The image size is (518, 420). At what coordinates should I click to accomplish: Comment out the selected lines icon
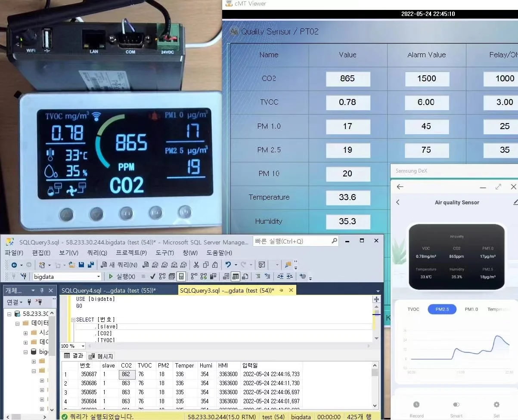[x=258, y=276]
